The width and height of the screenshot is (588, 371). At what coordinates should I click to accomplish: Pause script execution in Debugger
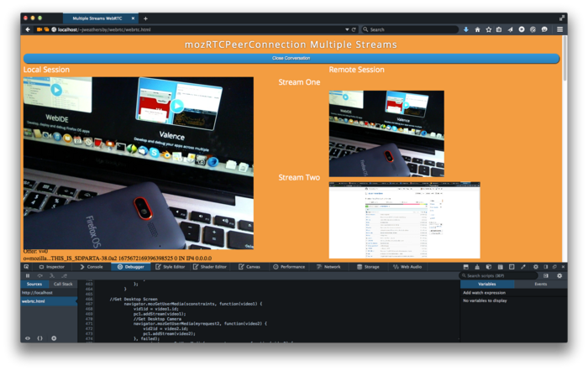click(x=28, y=275)
